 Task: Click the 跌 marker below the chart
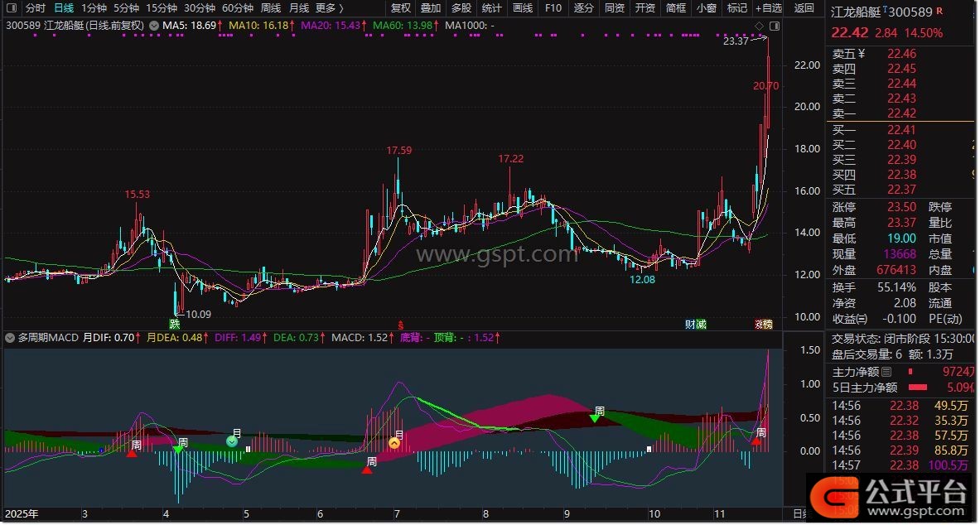[x=175, y=324]
